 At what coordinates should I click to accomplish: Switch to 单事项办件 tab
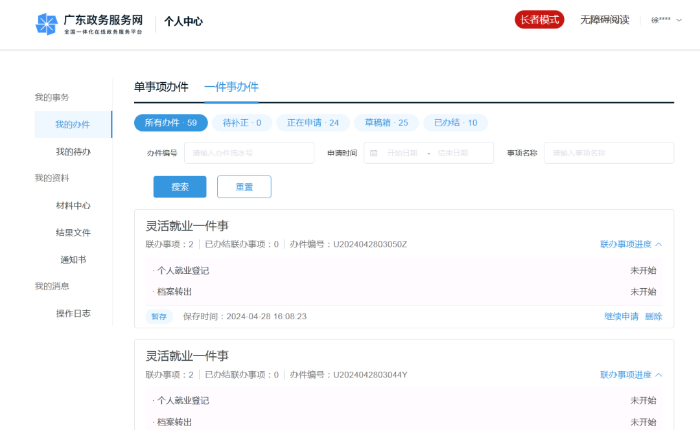coord(161,87)
